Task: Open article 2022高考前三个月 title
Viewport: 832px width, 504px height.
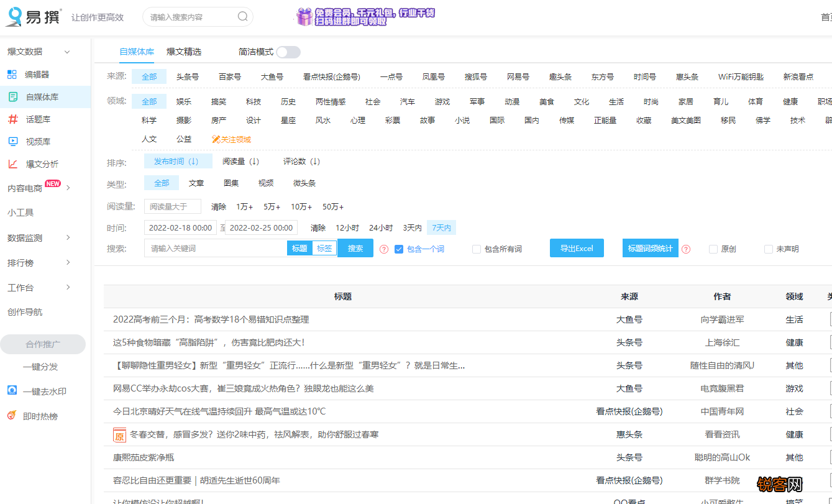Action: pos(211,319)
